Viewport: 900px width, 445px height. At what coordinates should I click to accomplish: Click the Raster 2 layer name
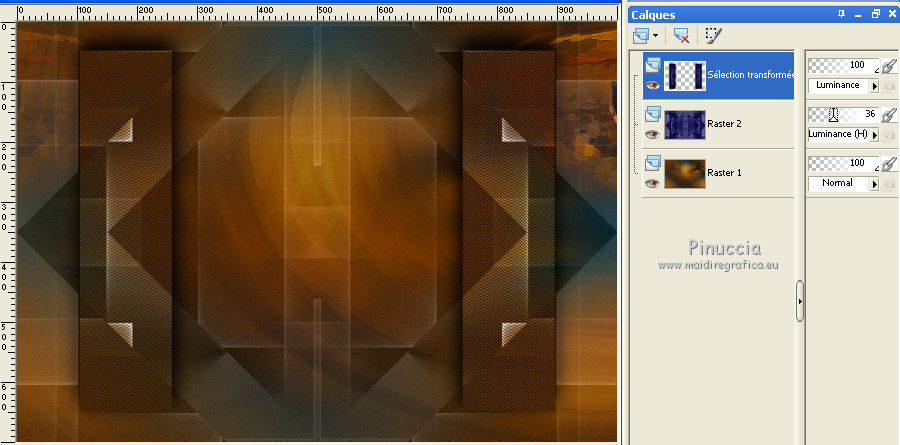tap(725, 123)
